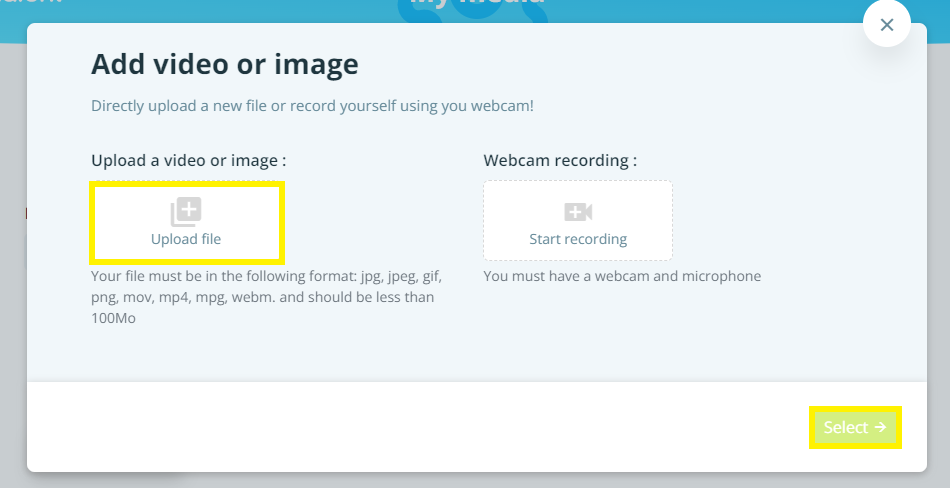Click the "100Mo" size limit text
Screen dimensions: 950x488
[x=113, y=318]
